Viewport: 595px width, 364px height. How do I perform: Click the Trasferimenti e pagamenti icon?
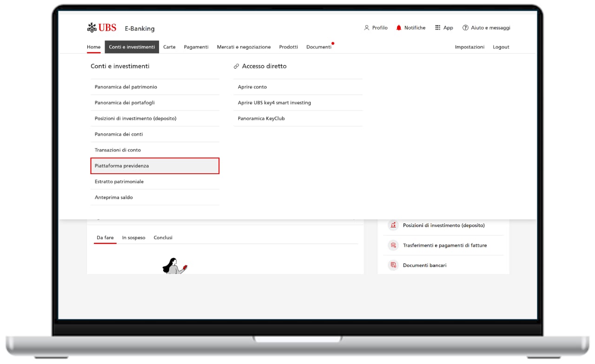pos(393,245)
